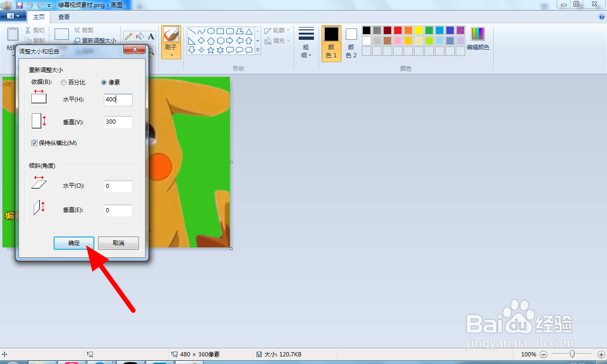Select the Pixels (像素) radio button

tap(104, 82)
